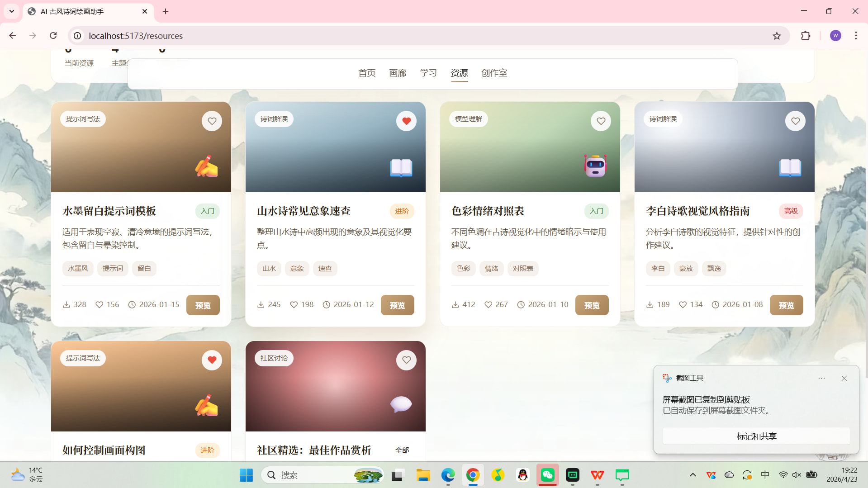Favorite the 水墨留白提示词模板 card
Screen dimensions: 868x488
pos(212,121)
